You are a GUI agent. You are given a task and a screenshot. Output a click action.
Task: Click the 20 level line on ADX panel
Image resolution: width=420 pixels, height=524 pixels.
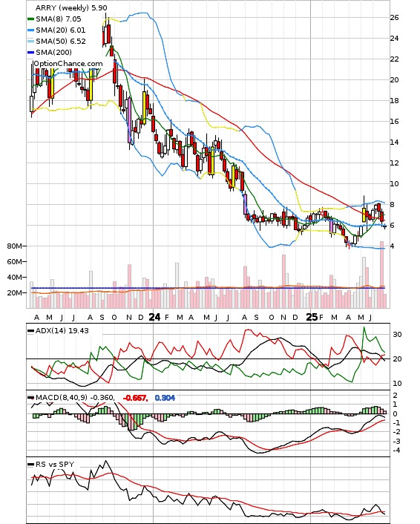pyautogui.click(x=208, y=359)
